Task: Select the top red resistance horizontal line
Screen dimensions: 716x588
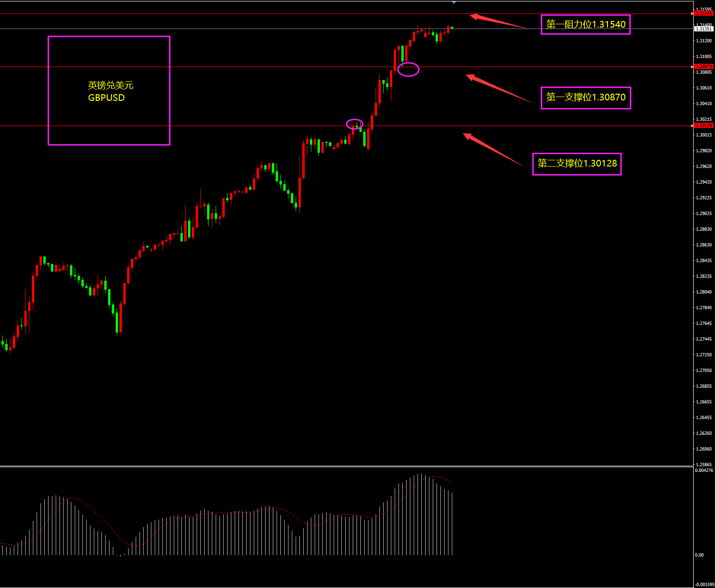Action: [238, 14]
